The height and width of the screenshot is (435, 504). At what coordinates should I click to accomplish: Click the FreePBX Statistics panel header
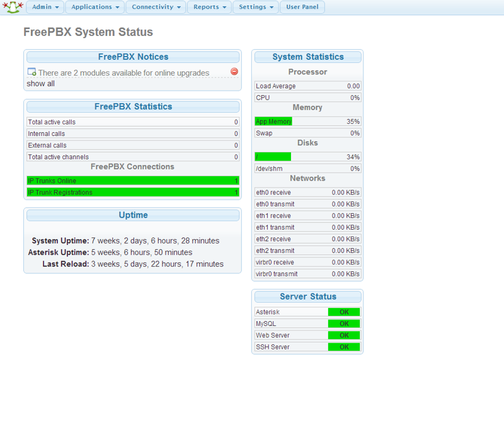[x=133, y=106]
